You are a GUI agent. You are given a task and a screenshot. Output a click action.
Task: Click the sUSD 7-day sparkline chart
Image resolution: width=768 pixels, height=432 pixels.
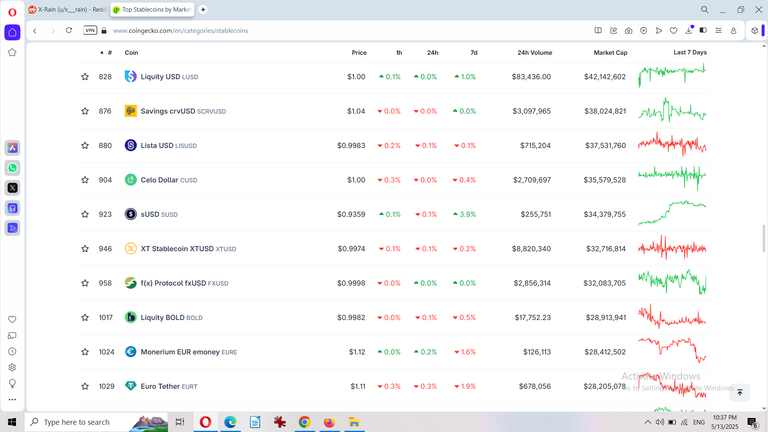point(672,213)
